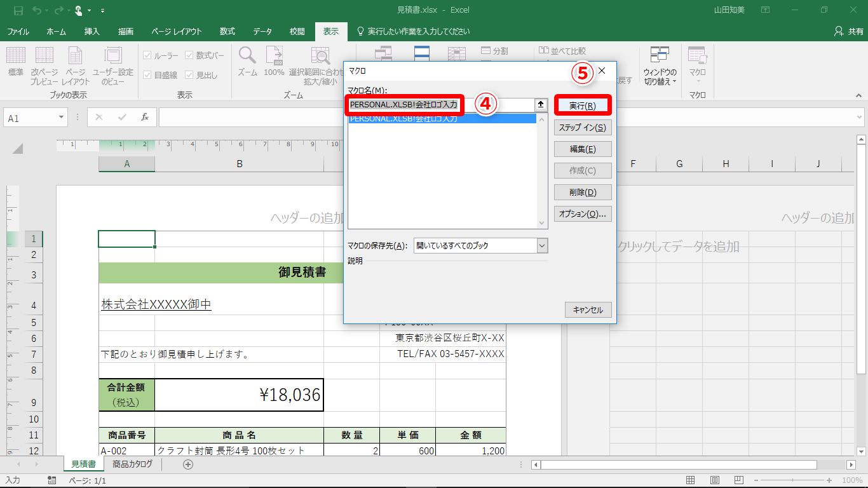Click the 削除(D) button

(582, 192)
